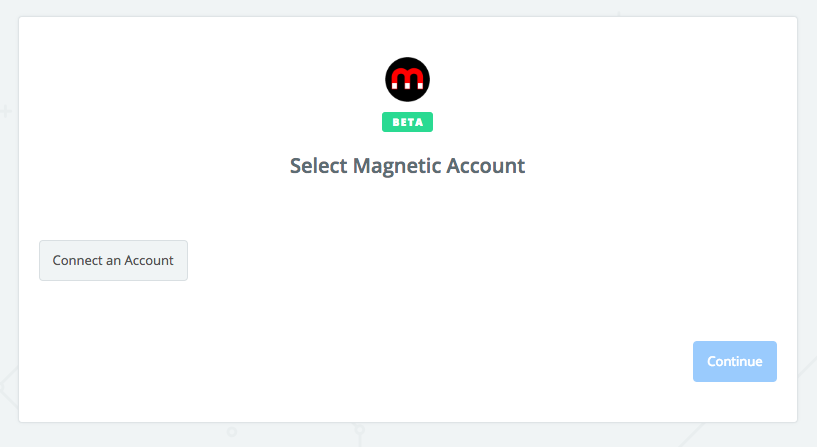Screen dimensions: 817x447
Task: Click the word Select in the title
Action: pyautogui.click(x=318, y=166)
